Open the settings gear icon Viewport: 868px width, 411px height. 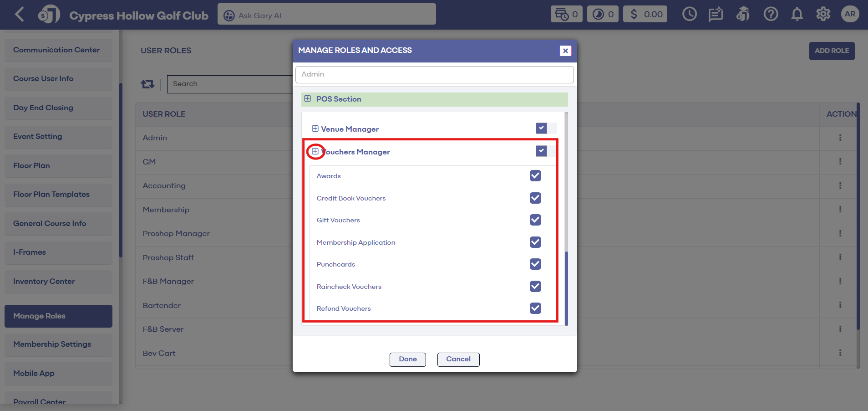823,15
